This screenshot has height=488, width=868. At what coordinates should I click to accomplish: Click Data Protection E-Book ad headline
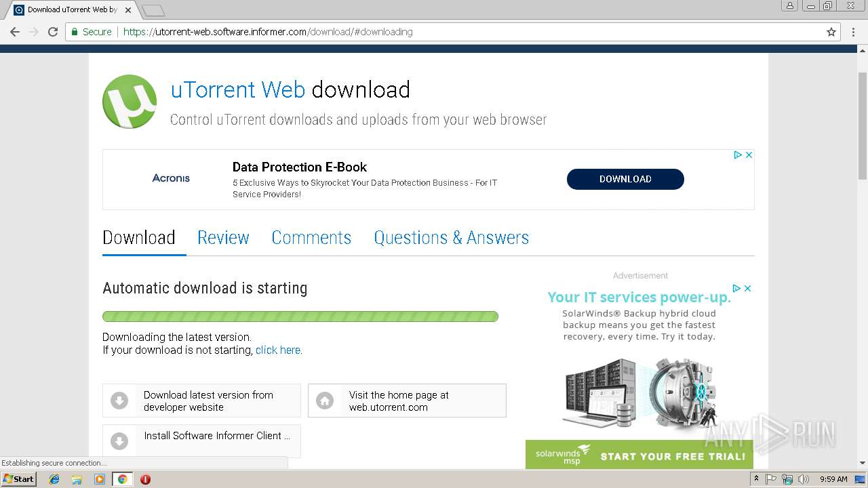coord(300,167)
